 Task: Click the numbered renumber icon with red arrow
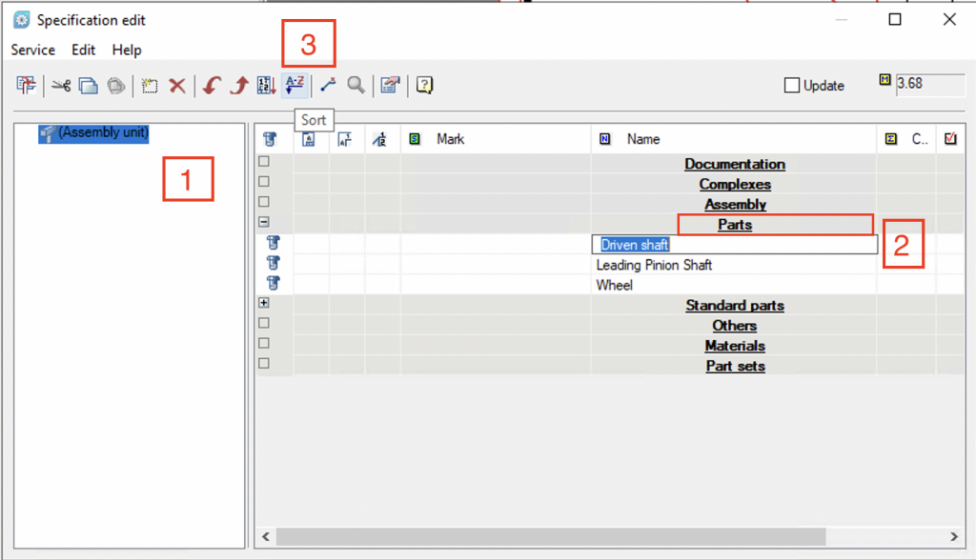pyautogui.click(x=267, y=86)
